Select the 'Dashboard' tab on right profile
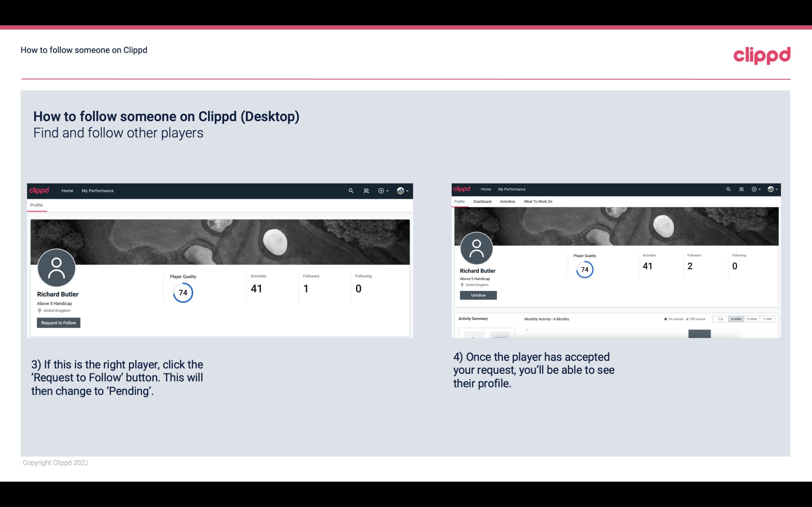This screenshot has height=507, width=812. coord(482,201)
